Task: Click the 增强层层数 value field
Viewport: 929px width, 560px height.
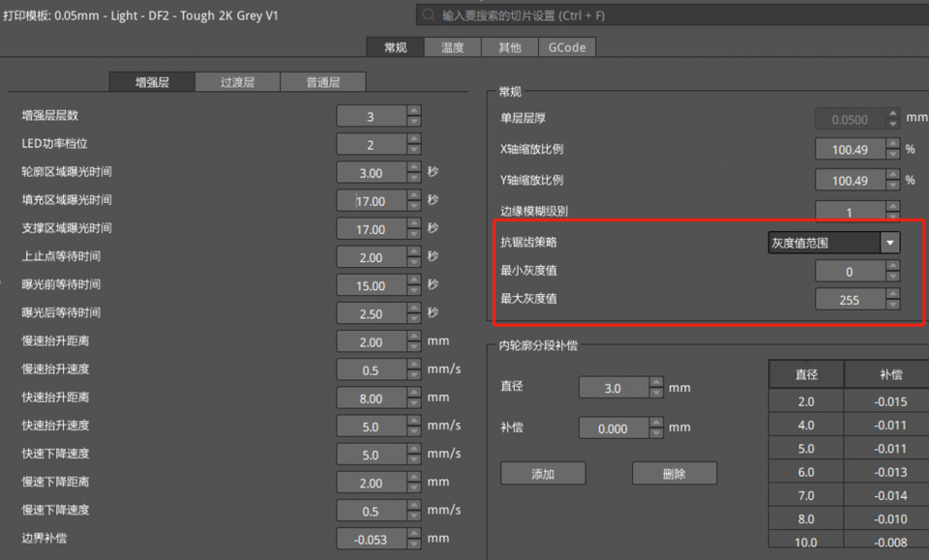Action: 372,116
